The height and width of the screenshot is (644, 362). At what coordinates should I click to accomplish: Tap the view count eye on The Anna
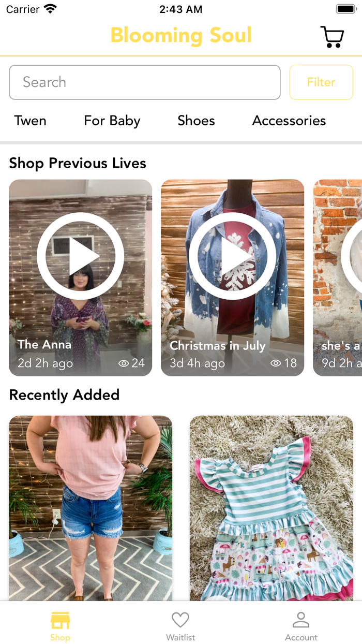point(124,363)
